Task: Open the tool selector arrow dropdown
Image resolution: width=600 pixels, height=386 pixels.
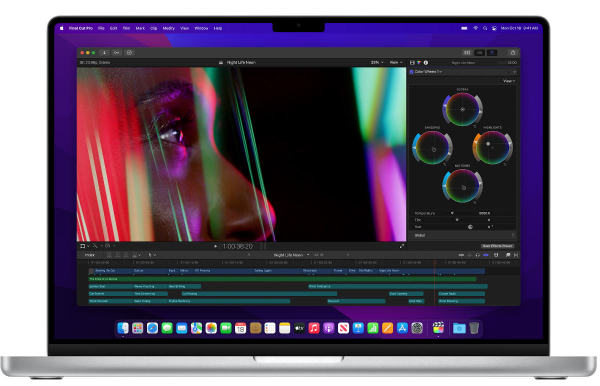Action: click(152, 255)
